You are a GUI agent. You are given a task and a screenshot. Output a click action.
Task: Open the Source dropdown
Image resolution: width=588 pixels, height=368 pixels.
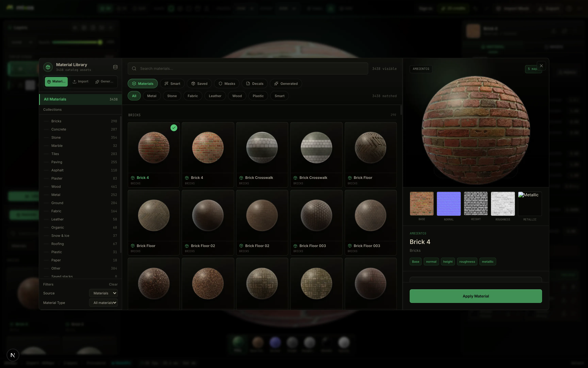tap(103, 293)
